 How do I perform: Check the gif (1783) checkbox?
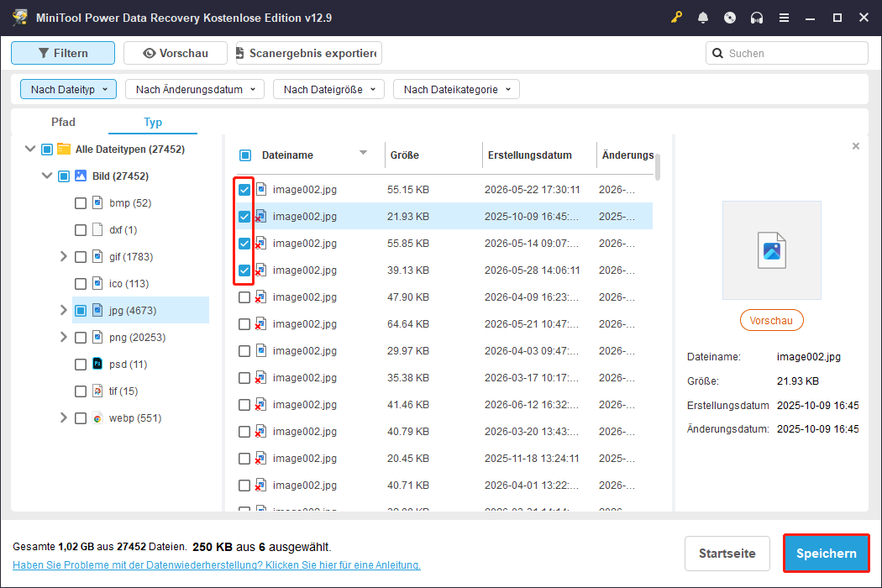click(81, 256)
